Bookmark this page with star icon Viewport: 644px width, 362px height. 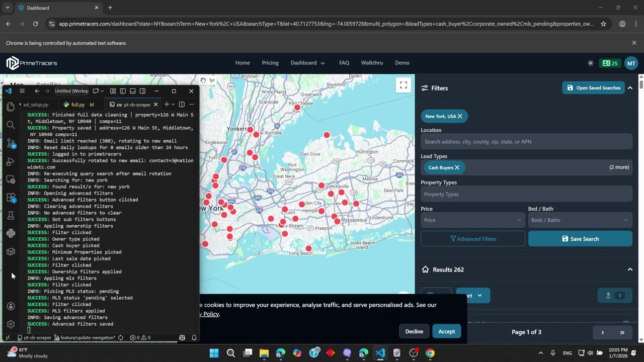pos(603,24)
